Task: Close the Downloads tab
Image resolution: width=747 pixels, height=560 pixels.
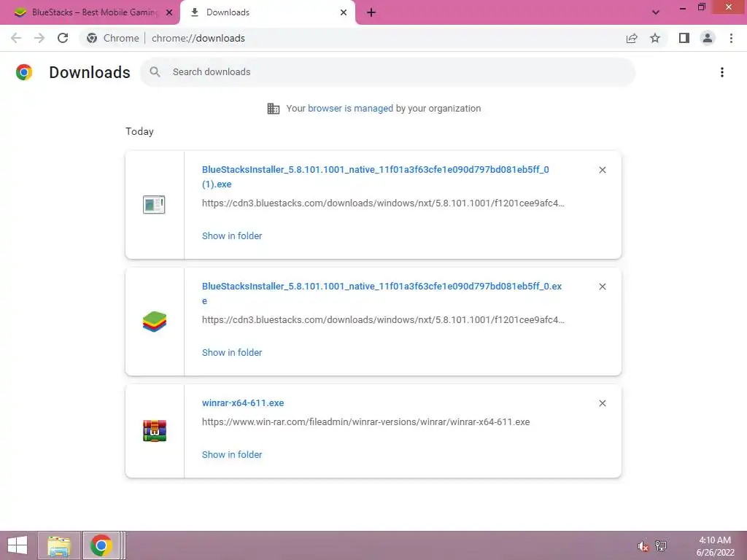Action: [x=344, y=12]
